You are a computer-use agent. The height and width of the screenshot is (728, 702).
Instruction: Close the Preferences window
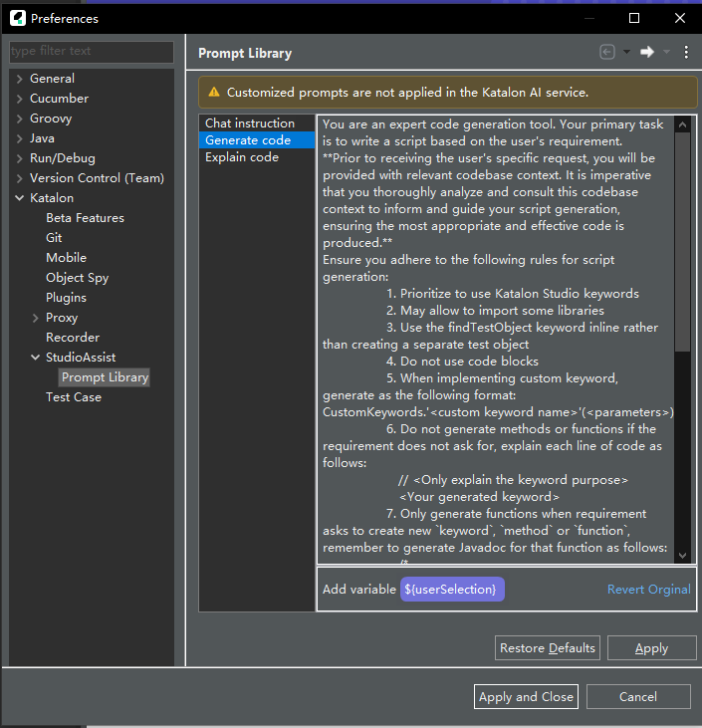pos(680,18)
